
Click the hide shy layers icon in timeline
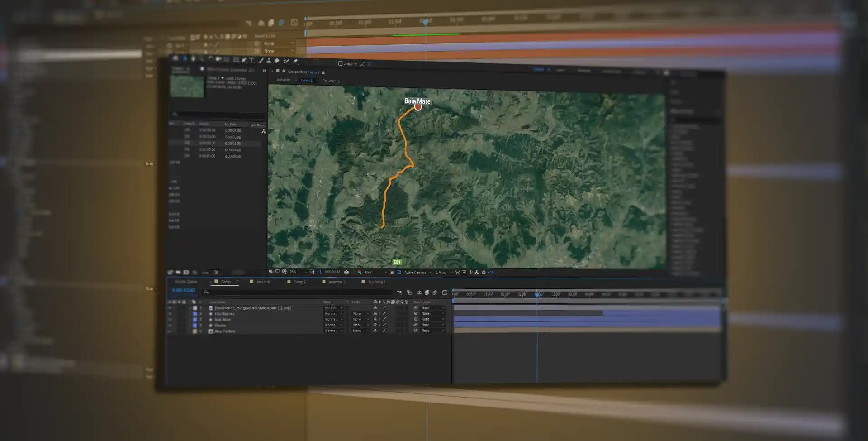(x=419, y=292)
